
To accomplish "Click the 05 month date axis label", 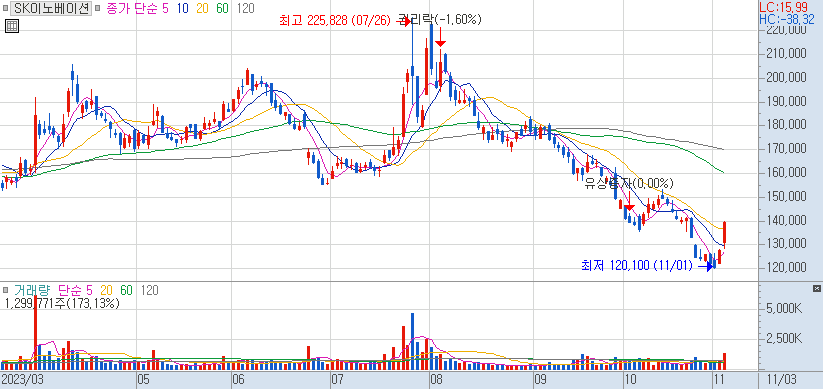I will click(143, 379).
